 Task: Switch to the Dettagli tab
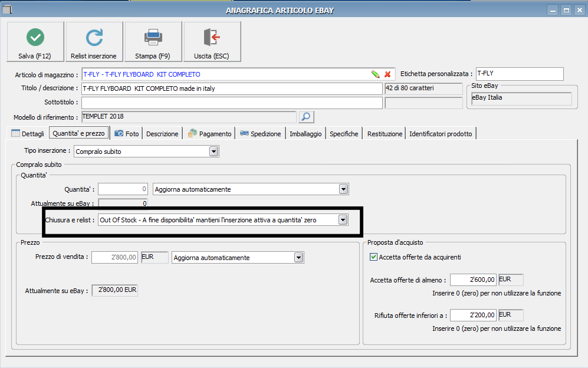[x=28, y=133]
